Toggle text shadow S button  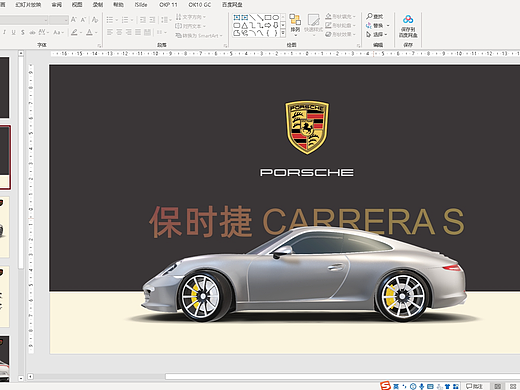[x=23, y=32]
